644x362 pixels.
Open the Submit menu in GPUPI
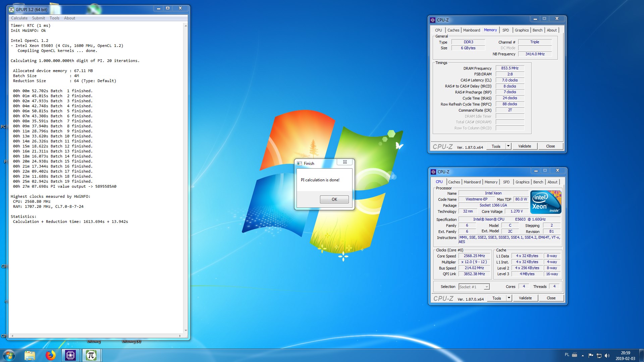(39, 18)
